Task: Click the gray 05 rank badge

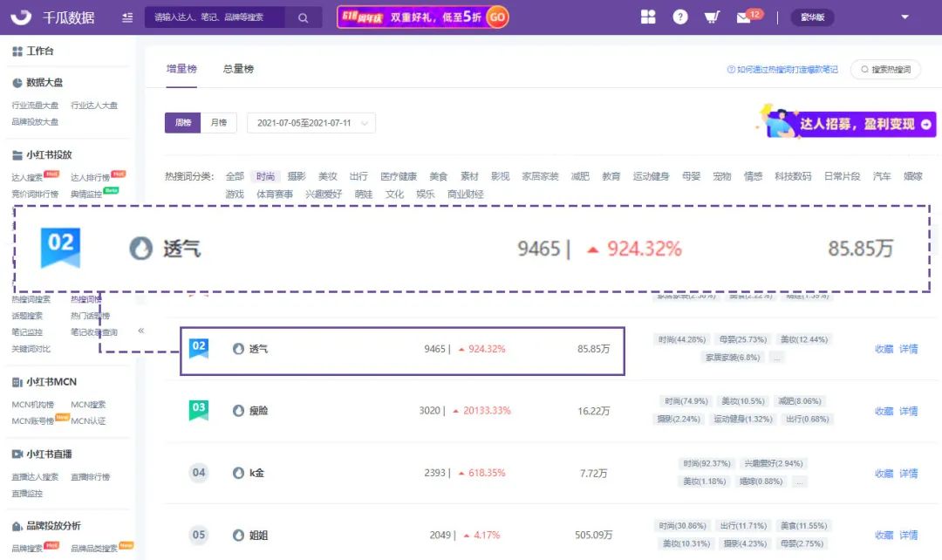Action: click(x=199, y=535)
